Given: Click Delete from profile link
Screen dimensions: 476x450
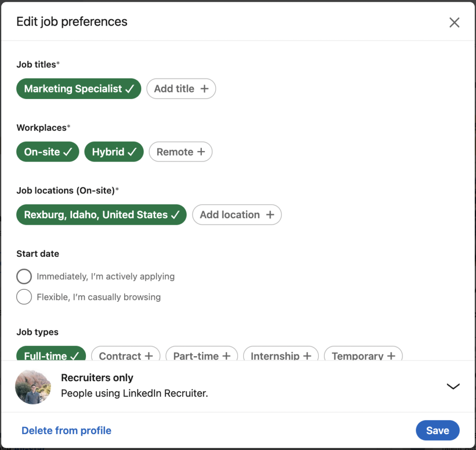Looking at the screenshot, I should tap(66, 430).
